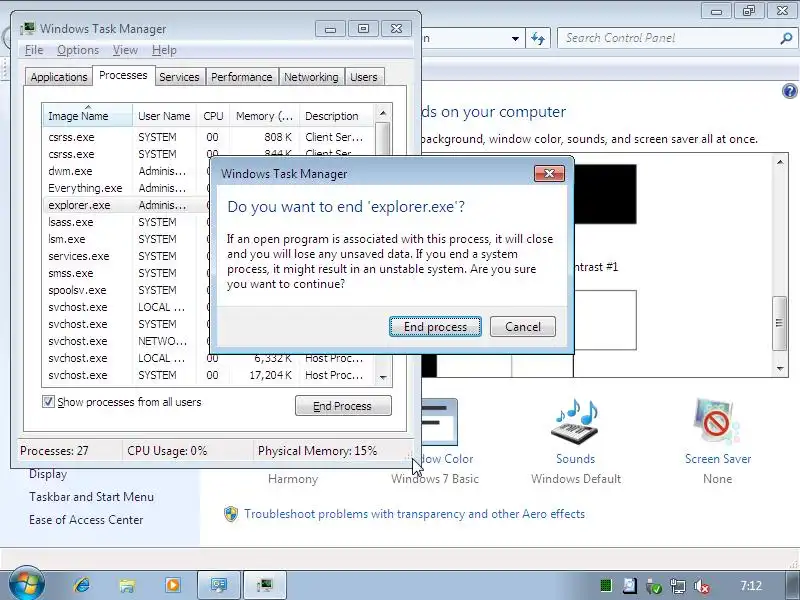Image resolution: width=800 pixels, height=600 pixels.
Task: Open Control Panel help question mark icon
Action: (789, 91)
